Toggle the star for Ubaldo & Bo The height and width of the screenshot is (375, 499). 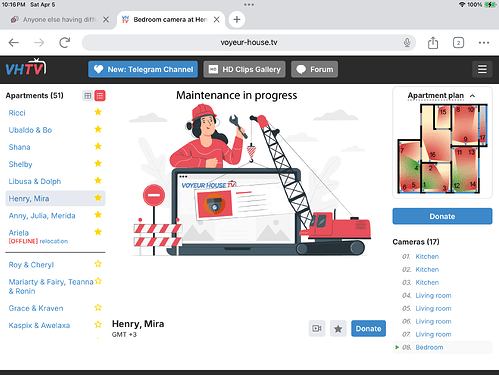(98, 129)
